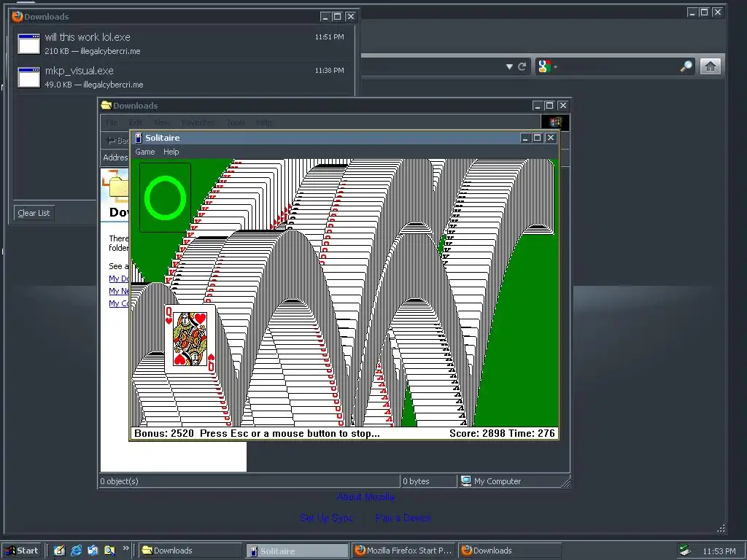Viewport: 747px width, 560px height.
Task: Maximize the Solitaire window
Action: pyautogui.click(x=538, y=138)
